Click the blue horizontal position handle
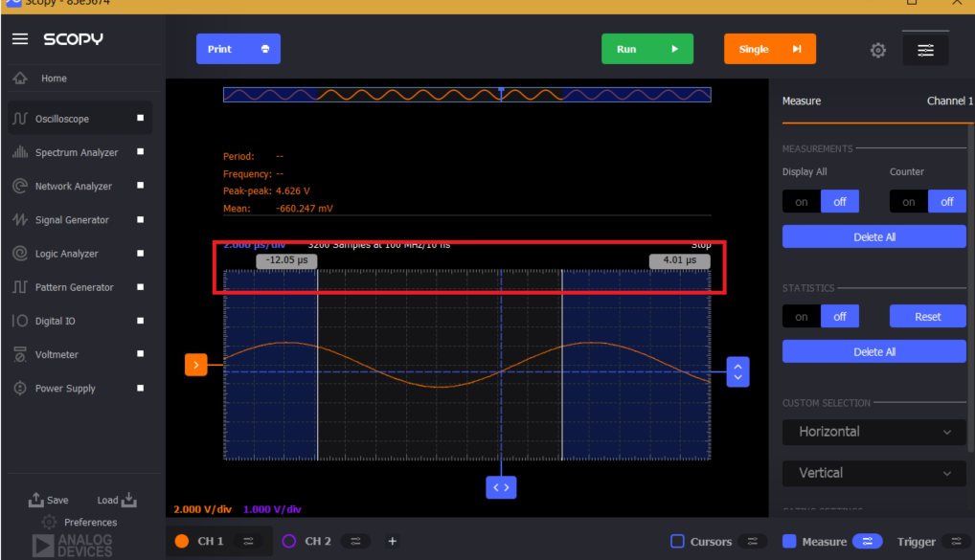This screenshot has width=975, height=560. coord(501,487)
